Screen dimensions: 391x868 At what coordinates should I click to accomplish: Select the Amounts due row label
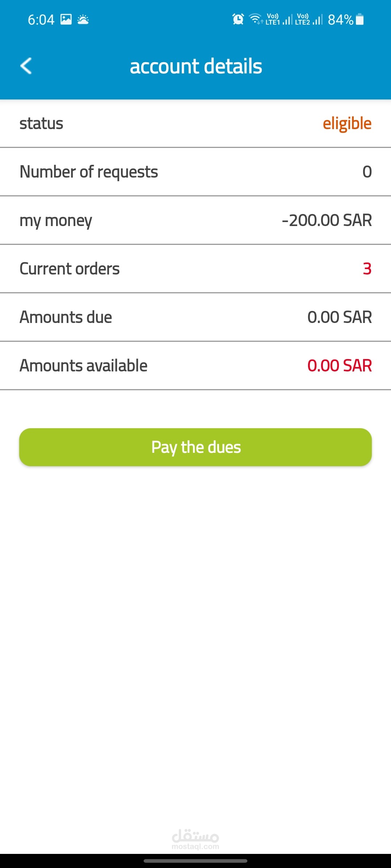[x=66, y=317]
